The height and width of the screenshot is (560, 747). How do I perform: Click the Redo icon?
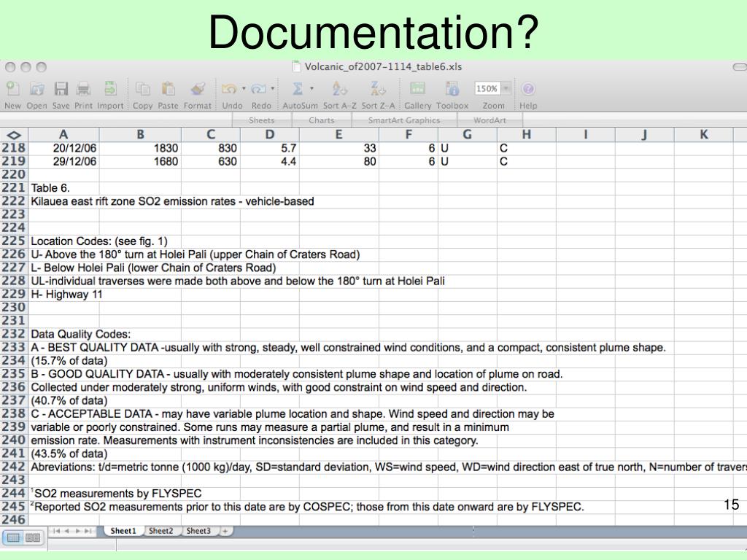(x=259, y=88)
